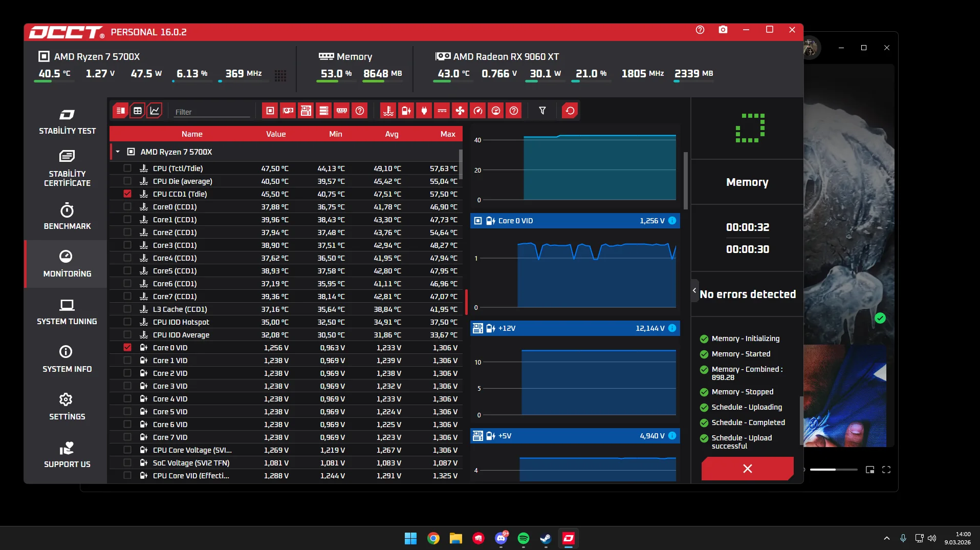Collapse the right test panel with chevron
The height and width of the screenshot is (550, 980).
tap(694, 291)
